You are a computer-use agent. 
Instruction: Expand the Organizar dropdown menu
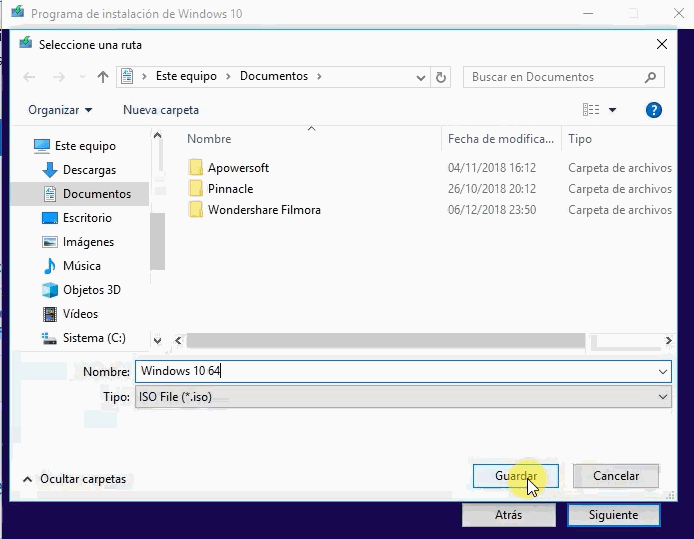(x=60, y=110)
